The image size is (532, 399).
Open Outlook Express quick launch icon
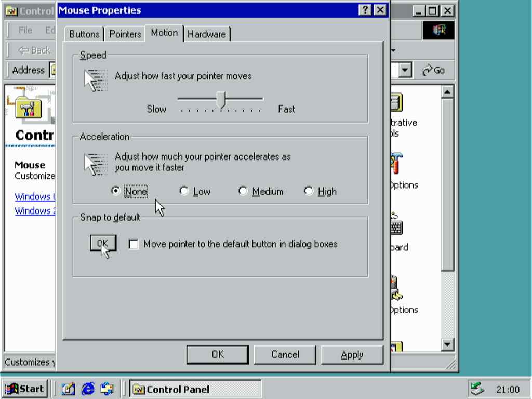click(107, 389)
